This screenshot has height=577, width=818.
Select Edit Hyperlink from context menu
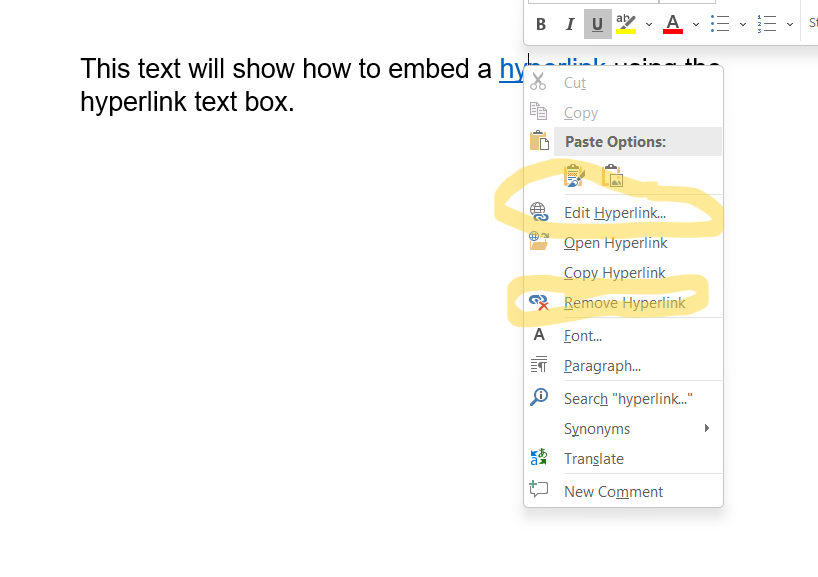coord(614,213)
